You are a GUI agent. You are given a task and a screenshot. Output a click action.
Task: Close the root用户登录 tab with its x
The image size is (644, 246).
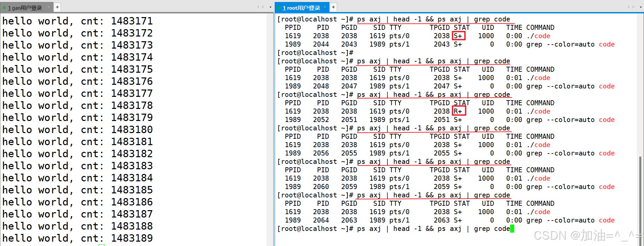[325, 7]
